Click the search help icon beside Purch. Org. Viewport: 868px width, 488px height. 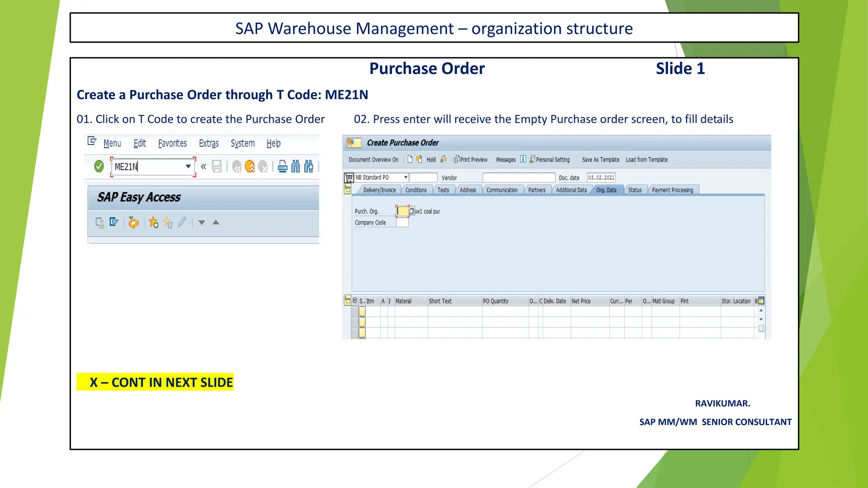coord(412,211)
